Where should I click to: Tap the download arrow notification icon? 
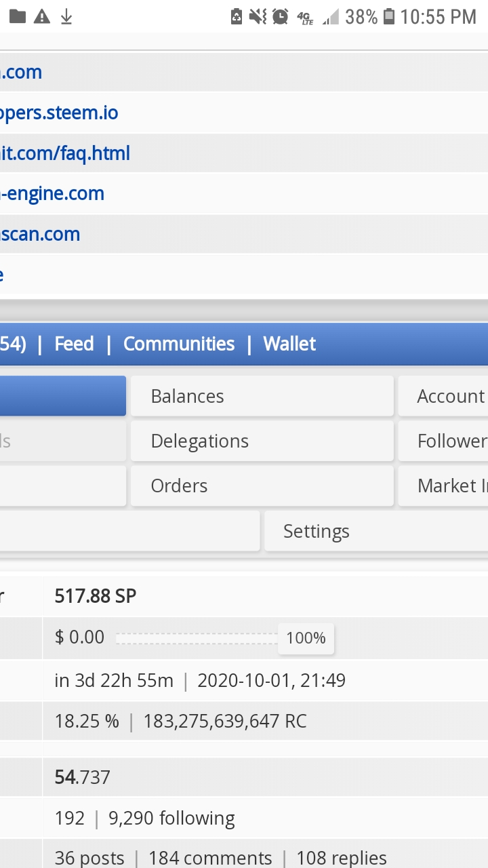tap(66, 16)
